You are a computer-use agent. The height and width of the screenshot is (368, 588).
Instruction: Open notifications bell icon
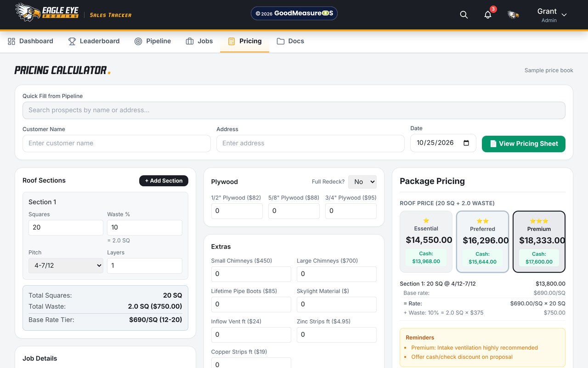488,15
